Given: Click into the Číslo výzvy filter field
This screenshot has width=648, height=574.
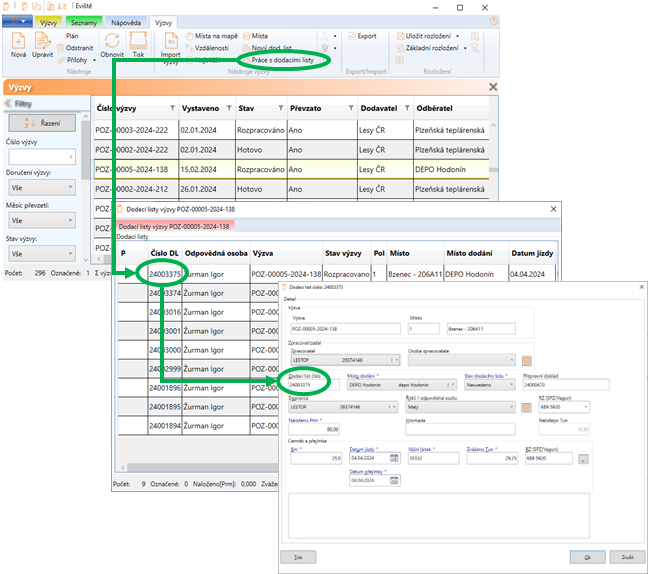Looking at the screenshot, I should coord(41,156).
